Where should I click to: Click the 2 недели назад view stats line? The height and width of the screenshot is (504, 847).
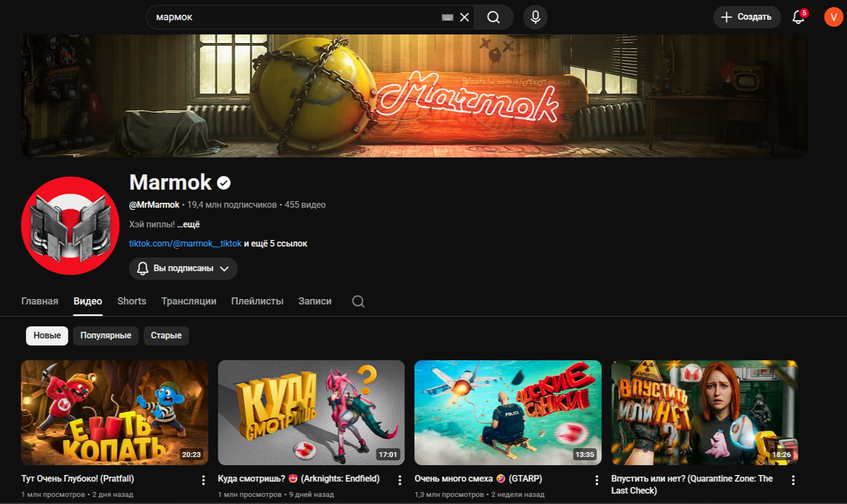pos(479,495)
